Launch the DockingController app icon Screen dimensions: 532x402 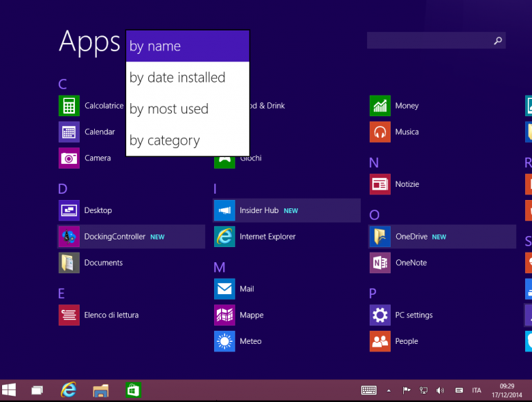pos(69,237)
